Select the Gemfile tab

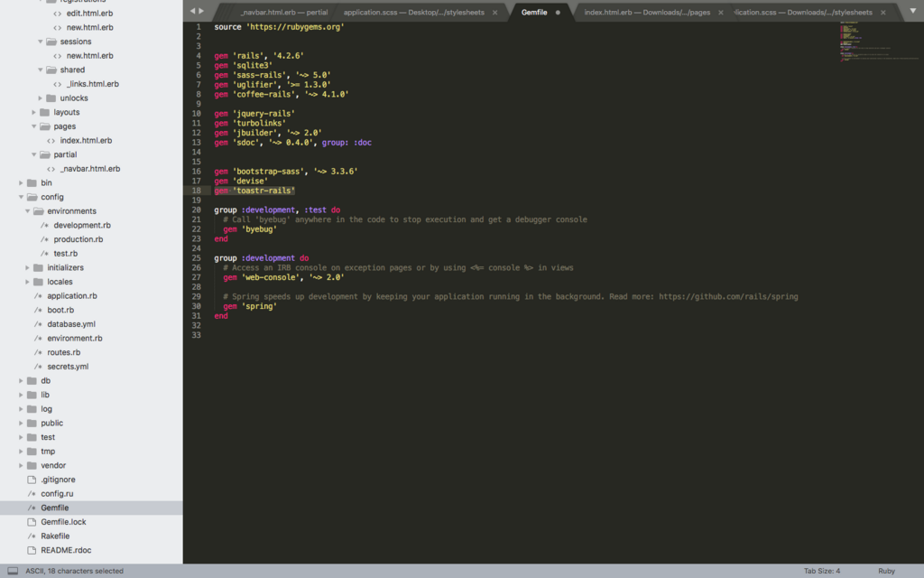point(534,13)
